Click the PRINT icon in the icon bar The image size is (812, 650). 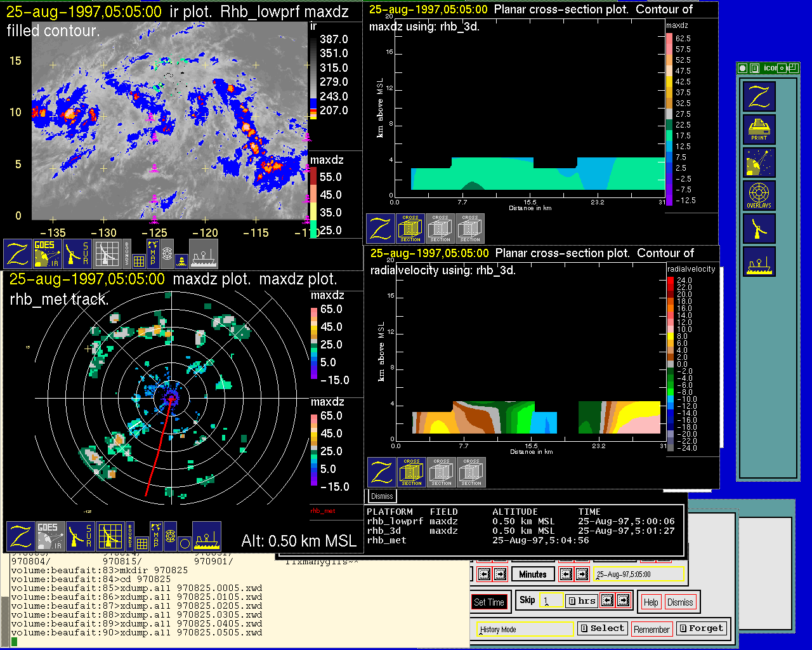[759, 130]
